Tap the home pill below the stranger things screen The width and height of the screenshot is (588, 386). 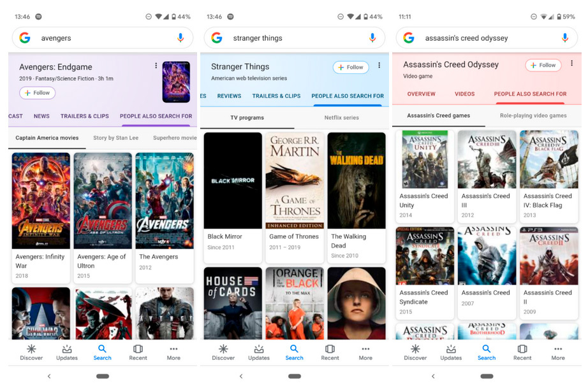[x=295, y=376]
